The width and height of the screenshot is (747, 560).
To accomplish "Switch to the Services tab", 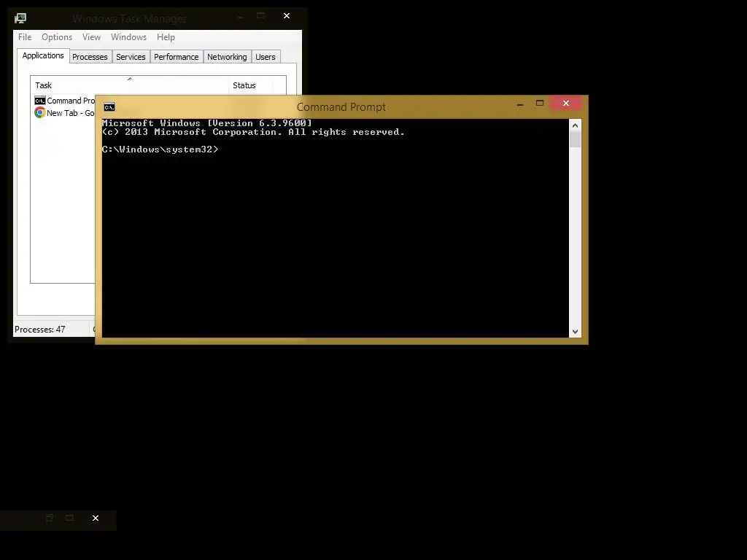I will pos(131,57).
